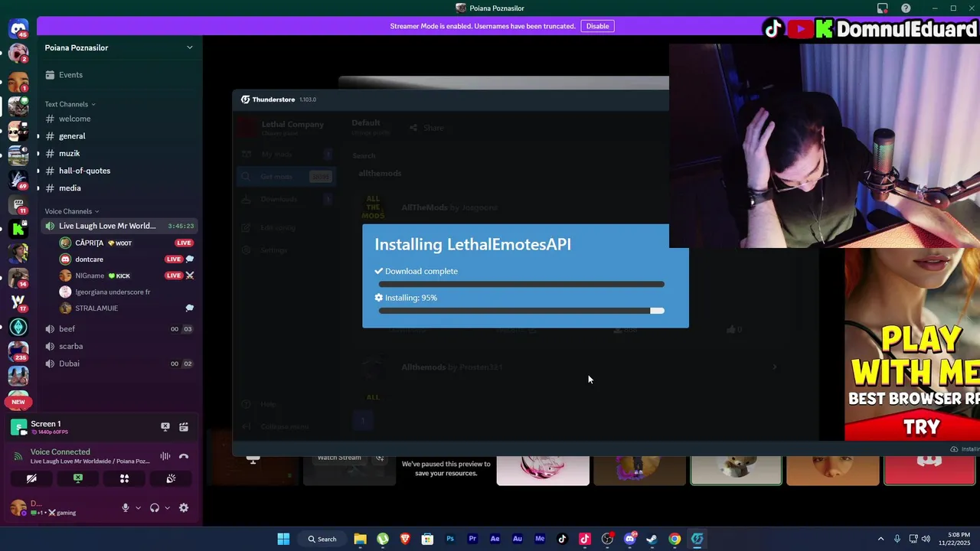This screenshot has width=980, height=551.
Task: Click the Watch Stream button
Action: [339, 458]
